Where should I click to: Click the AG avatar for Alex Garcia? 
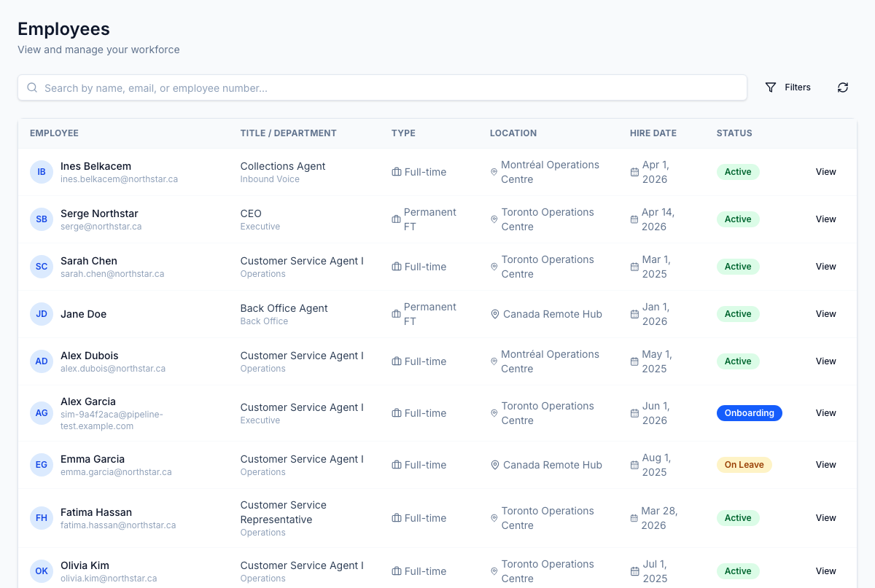tap(42, 413)
